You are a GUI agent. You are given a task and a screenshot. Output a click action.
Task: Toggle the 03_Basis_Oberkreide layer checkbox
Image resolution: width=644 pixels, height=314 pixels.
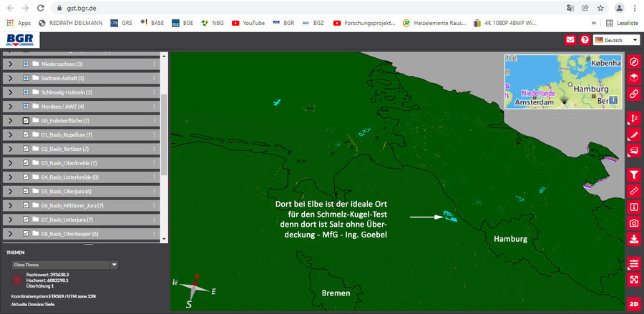coord(26,163)
